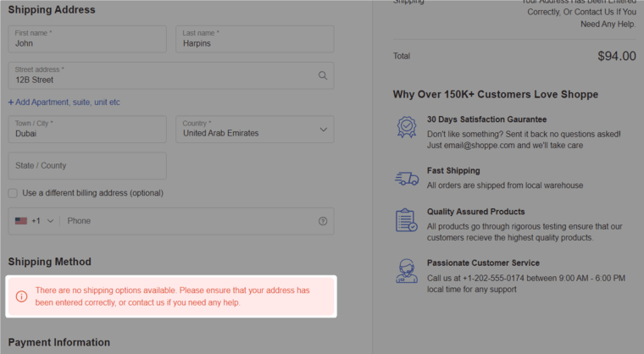This screenshot has width=644, height=354.
Task: Click the Call us at +1-202-555-0174 text
Action: [526, 284]
